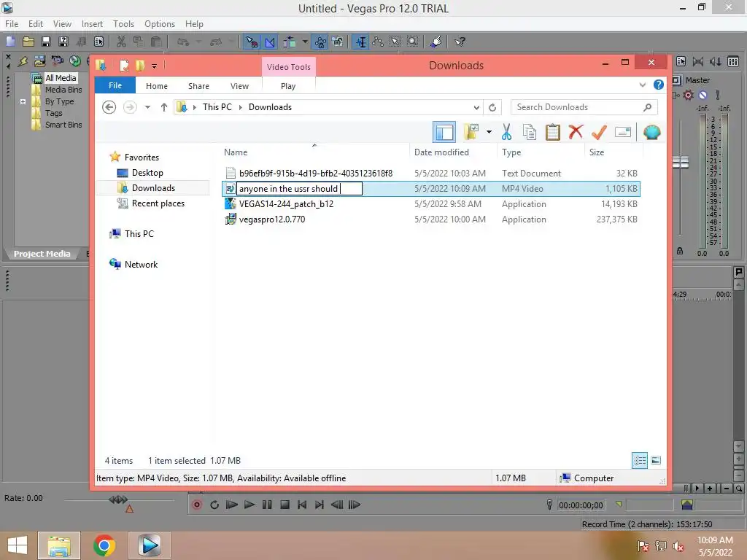This screenshot has height=560, width=747.
Task: Sort files by the Date modified column
Action: pos(441,152)
